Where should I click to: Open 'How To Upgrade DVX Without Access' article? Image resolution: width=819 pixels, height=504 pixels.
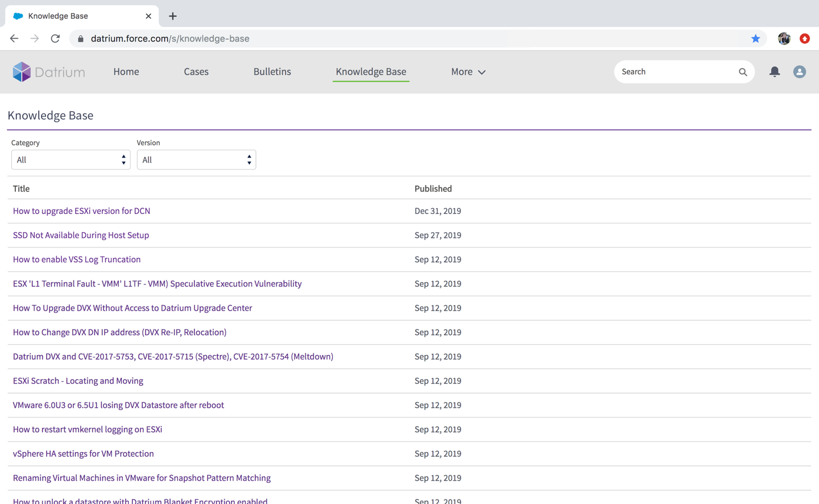[133, 308]
